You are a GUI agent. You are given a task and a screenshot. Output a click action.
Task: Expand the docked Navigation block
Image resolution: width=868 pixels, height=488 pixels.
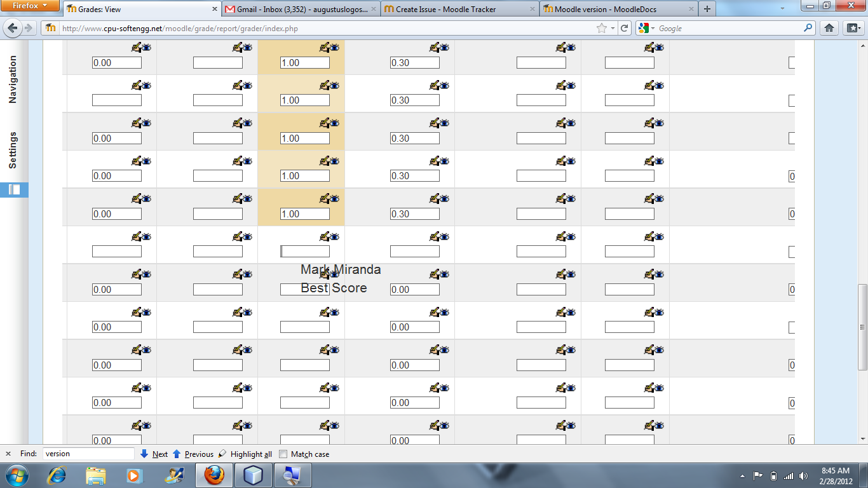pyautogui.click(x=13, y=79)
